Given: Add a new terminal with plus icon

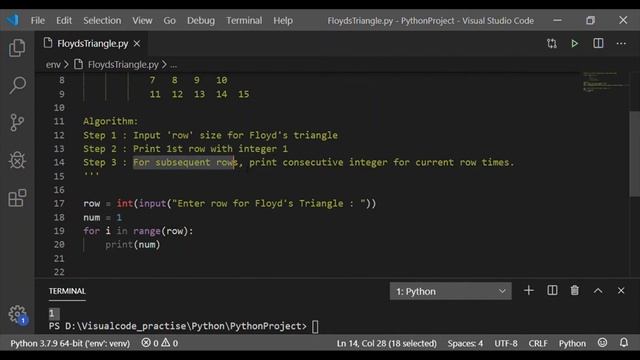Looking at the screenshot, I should 529,291.
